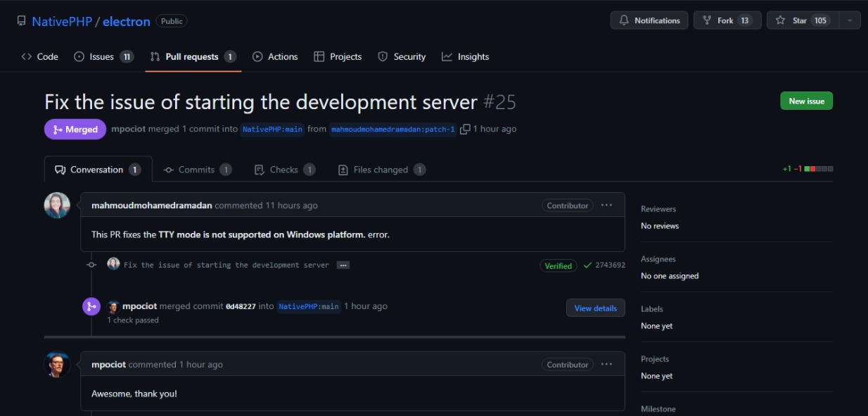Viewport: 868px width, 416px height.
Task: Click the Public visibility label
Action: [x=172, y=21]
